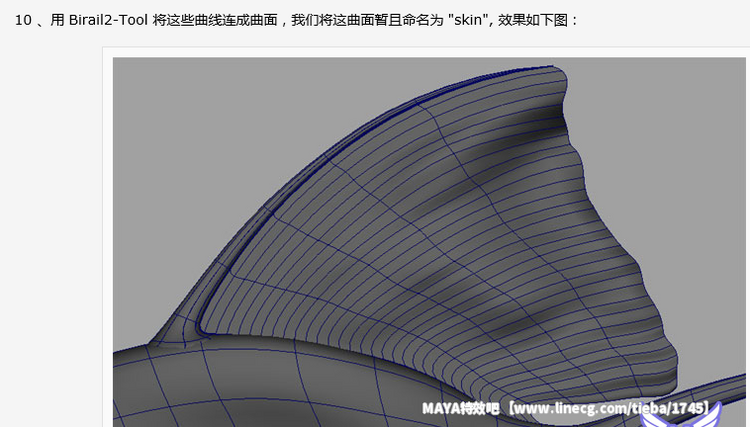Click the top tip of the fin surface
This screenshot has width=750, height=427.
557,70
